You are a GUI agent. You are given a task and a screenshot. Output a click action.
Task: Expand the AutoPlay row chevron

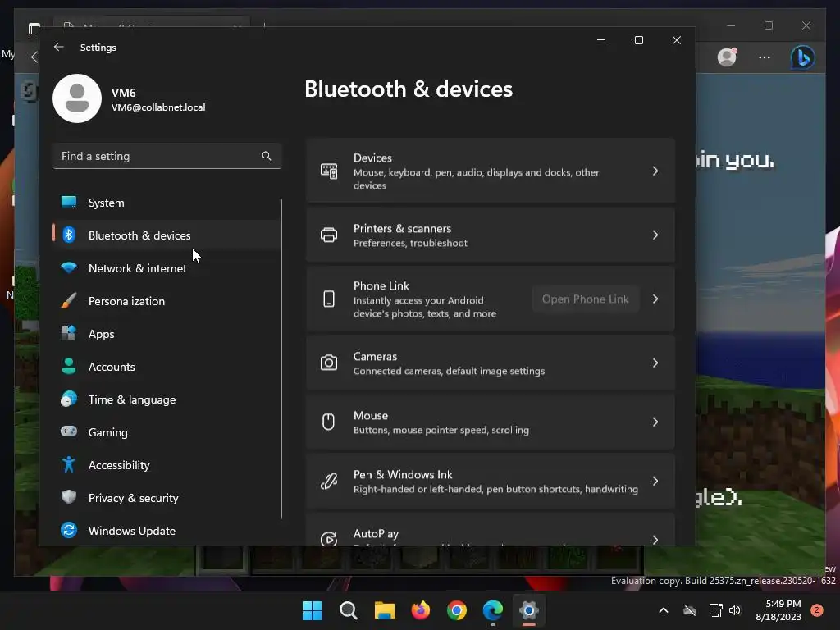tap(655, 539)
